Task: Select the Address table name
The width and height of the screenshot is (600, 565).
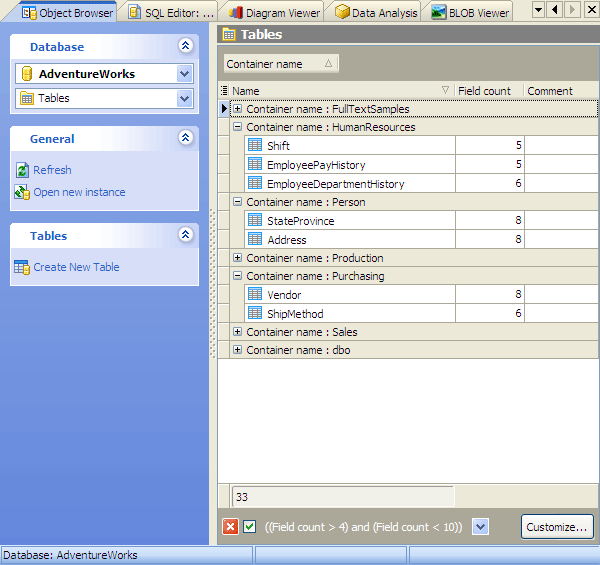Action: (x=287, y=240)
